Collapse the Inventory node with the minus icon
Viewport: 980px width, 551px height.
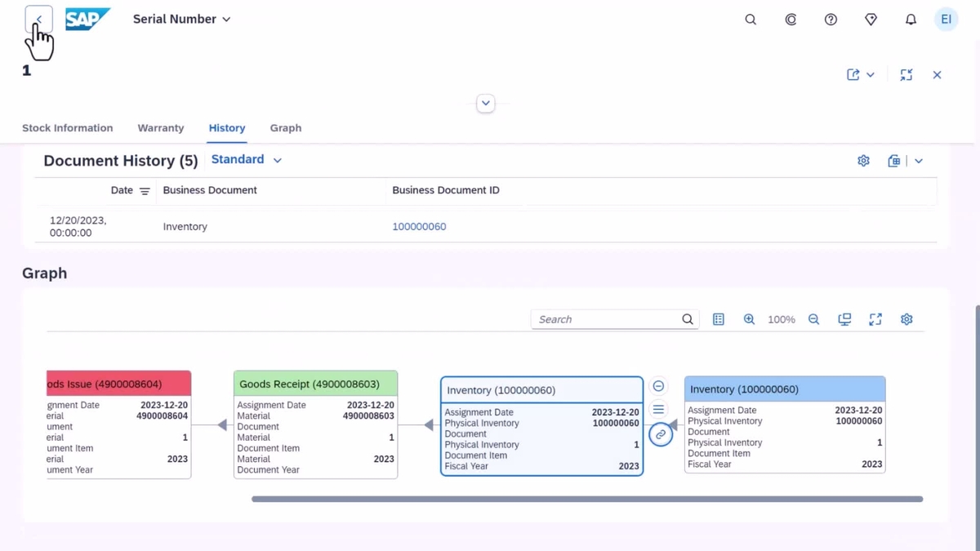click(658, 385)
